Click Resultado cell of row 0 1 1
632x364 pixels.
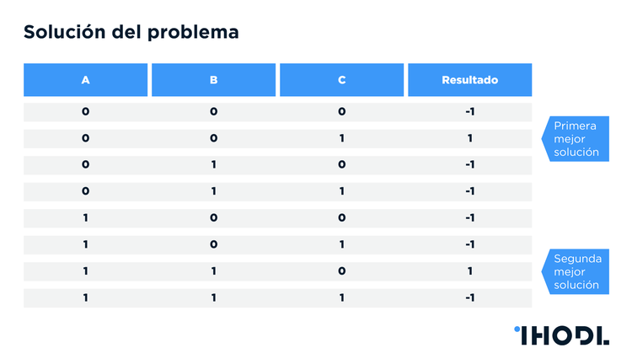(x=469, y=191)
